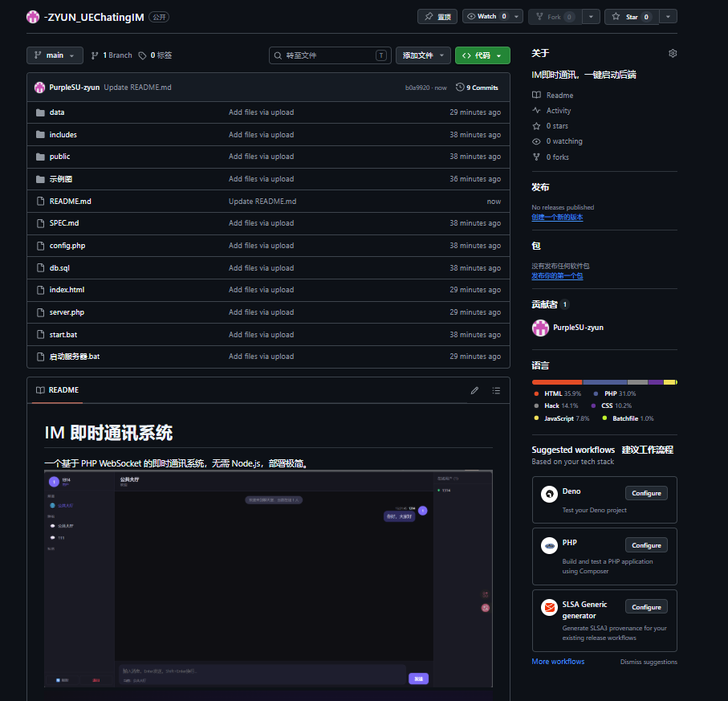The height and width of the screenshot is (701, 728).
Task: Click the 0 标签 tags icon link
Action: click(155, 55)
